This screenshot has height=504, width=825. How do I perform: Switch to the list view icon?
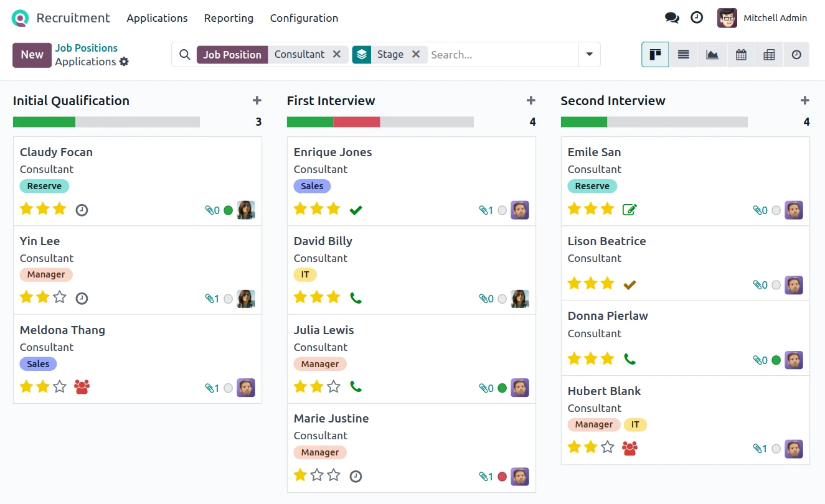point(683,55)
